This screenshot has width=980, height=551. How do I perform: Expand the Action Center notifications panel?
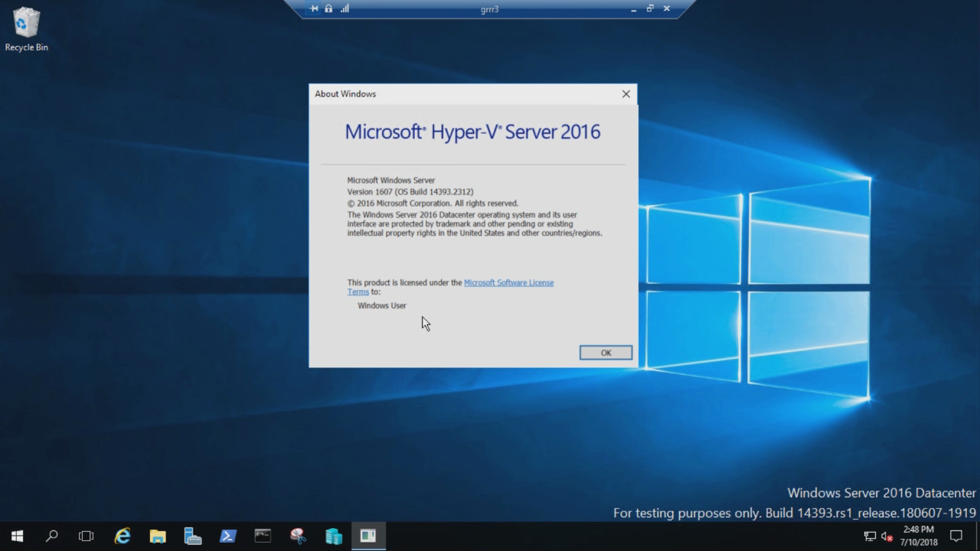click(957, 536)
